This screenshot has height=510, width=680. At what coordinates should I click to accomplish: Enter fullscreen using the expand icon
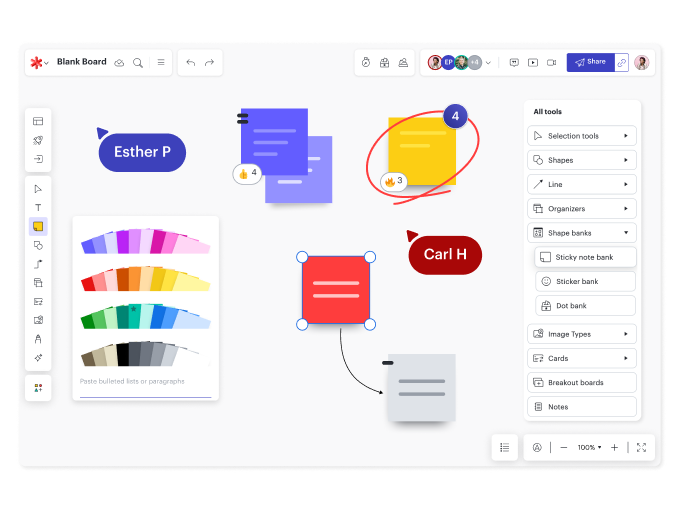(x=641, y=447)
